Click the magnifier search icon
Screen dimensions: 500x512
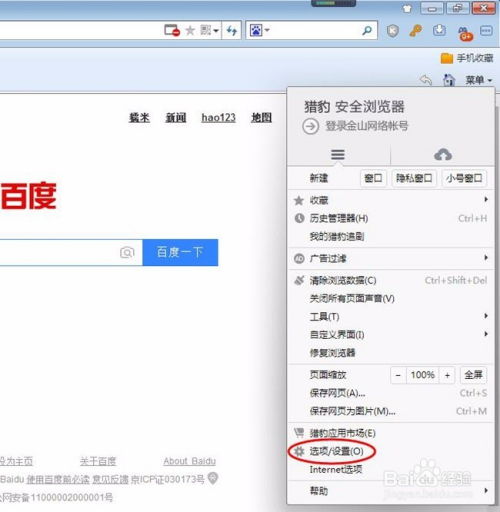click(367, 31)
